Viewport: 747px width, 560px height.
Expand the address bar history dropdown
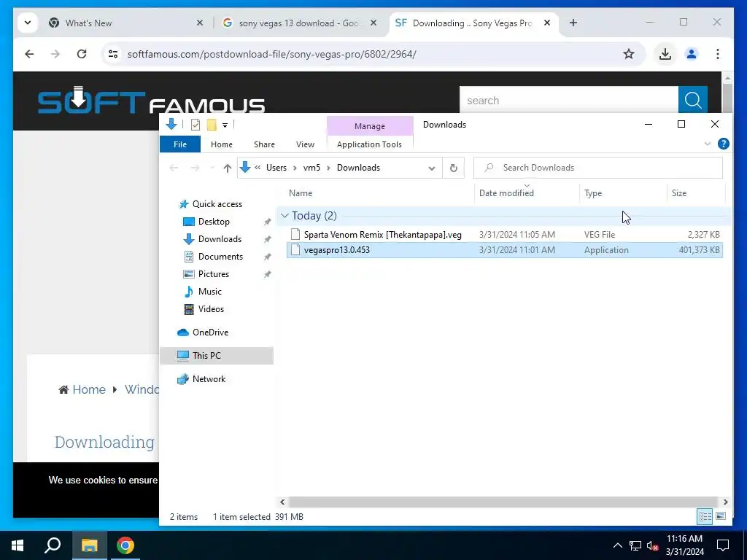click(x=432, y=168)
